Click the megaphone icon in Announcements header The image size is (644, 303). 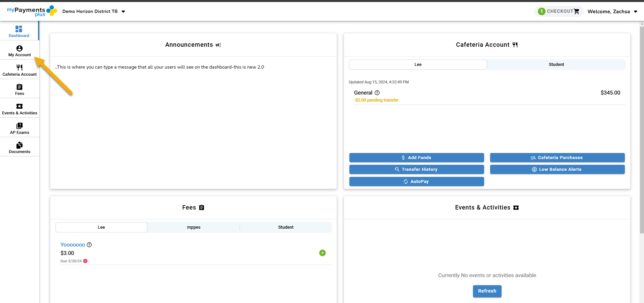pos(219,45)
